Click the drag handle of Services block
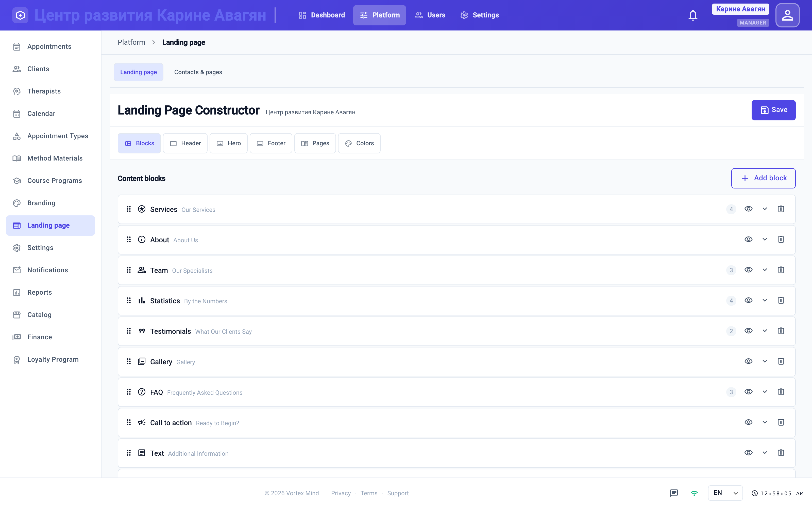812x508 pixels. coord(128,209)
